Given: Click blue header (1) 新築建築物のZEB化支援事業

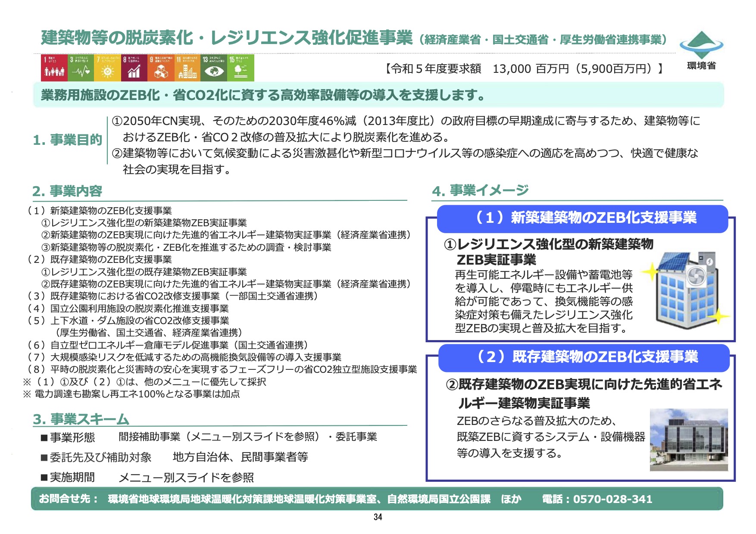Looking at the screenshot, I should 583,219.
